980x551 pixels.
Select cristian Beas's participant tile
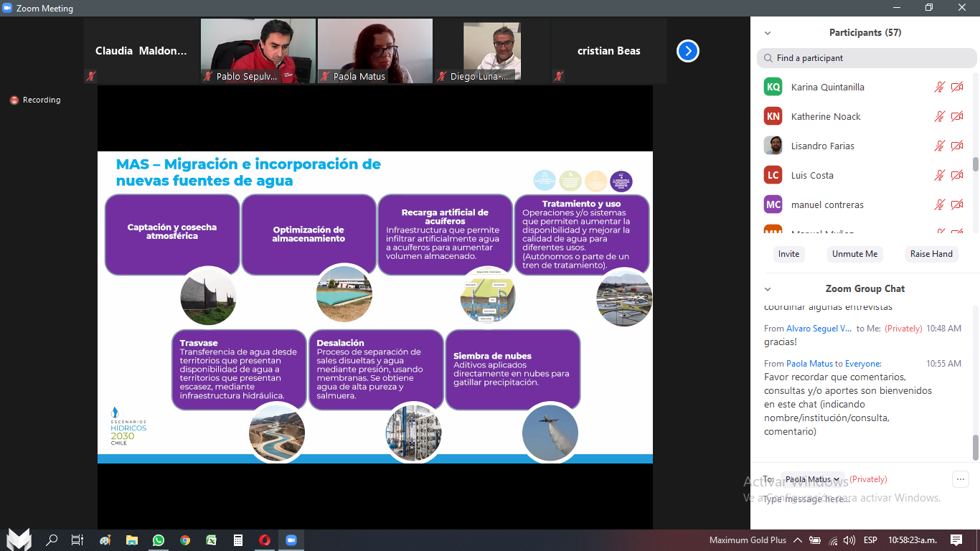609,51
